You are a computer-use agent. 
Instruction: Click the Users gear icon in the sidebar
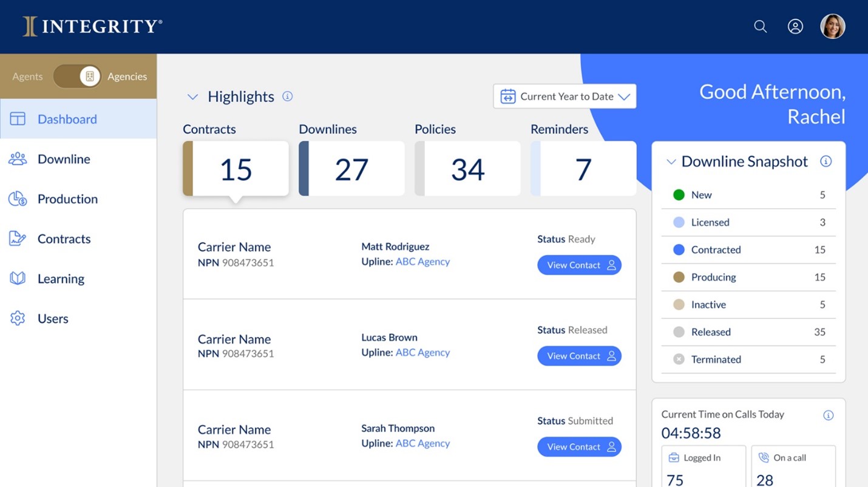point(17,318)
